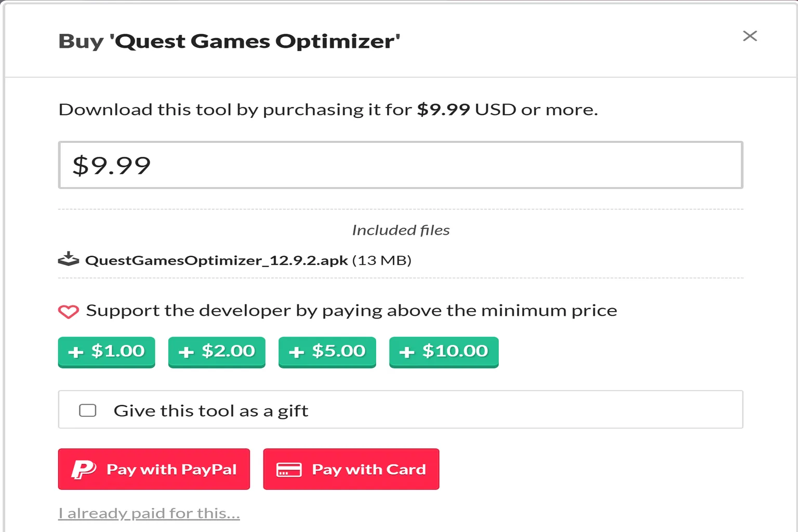Click the heart icon next to developer support text
This screenshot has height=532, width=798.
(68, 311)
